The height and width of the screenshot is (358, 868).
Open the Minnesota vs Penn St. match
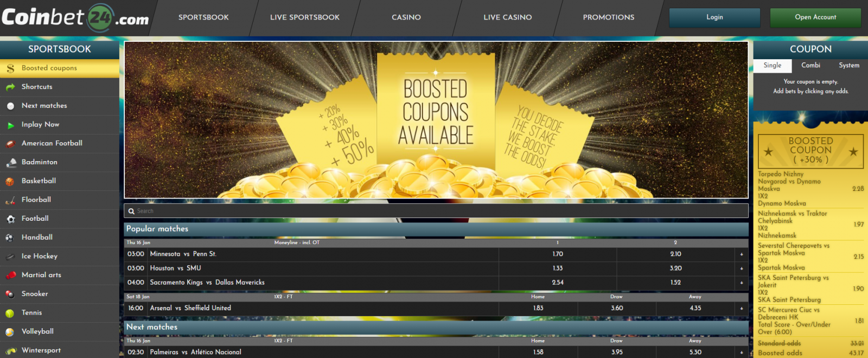click(183, 254)
